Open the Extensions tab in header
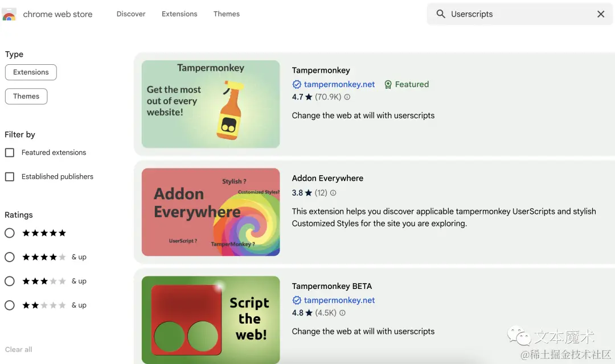615x364 pixels. point(179,14)
